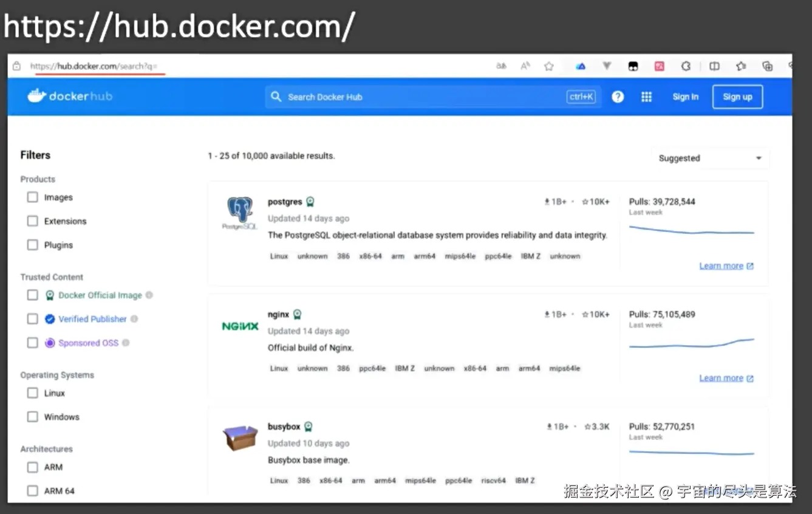812x514 pixels.
Task: Click 'Busybox base image.' description
Action: pyautogui.click(x=309, y=460)
